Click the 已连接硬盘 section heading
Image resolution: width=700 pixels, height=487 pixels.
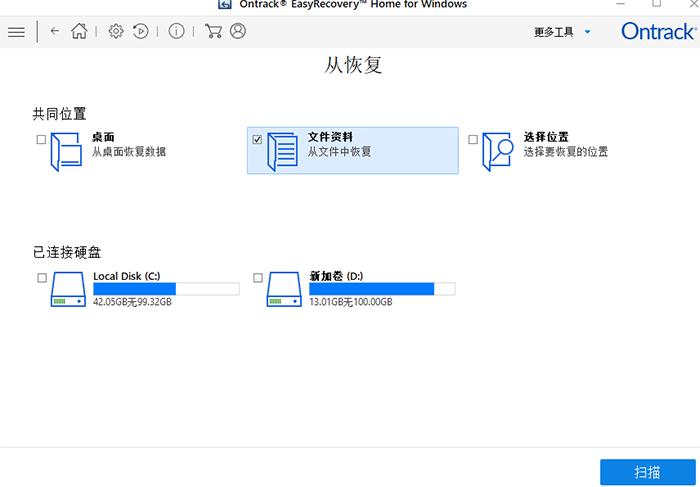[67, 252]
